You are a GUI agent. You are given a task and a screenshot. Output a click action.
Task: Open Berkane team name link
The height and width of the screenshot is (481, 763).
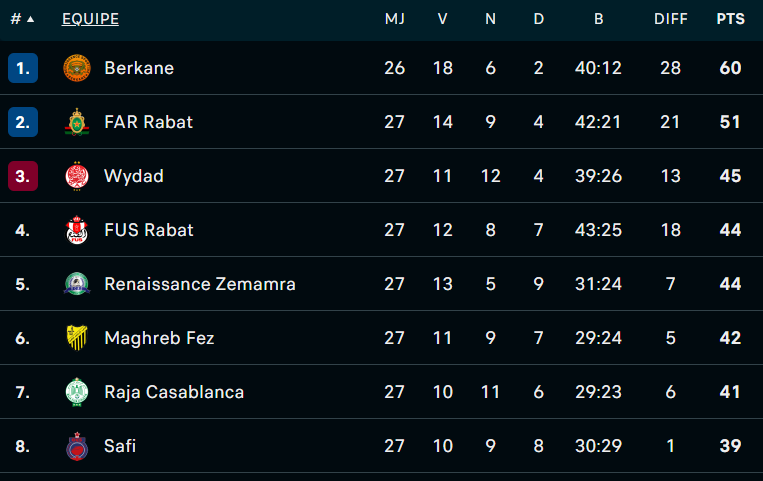pos(139,68)
